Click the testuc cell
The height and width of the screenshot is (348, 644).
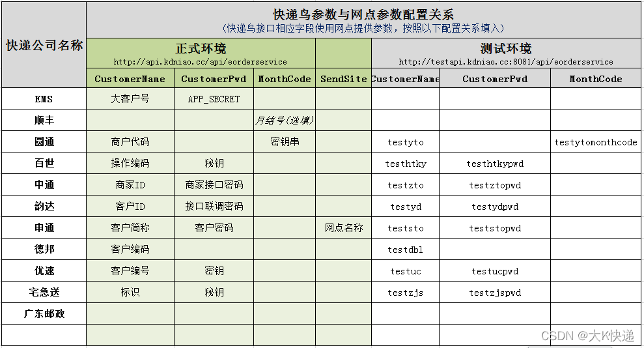click(406, 271)
